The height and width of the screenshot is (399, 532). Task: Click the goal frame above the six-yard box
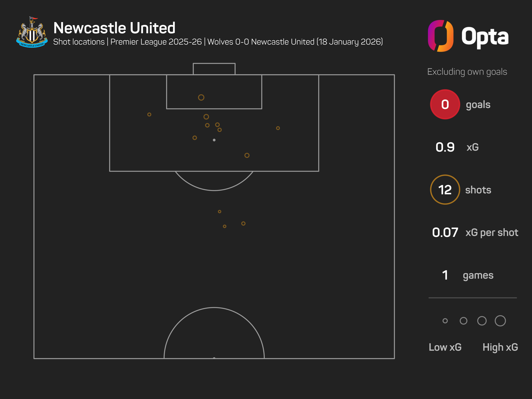214,69
